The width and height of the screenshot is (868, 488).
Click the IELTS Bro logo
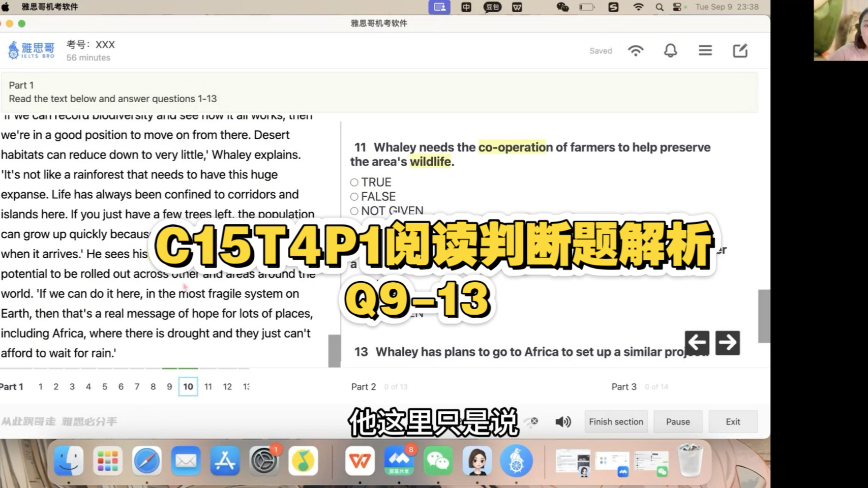(x=31, y=50)
